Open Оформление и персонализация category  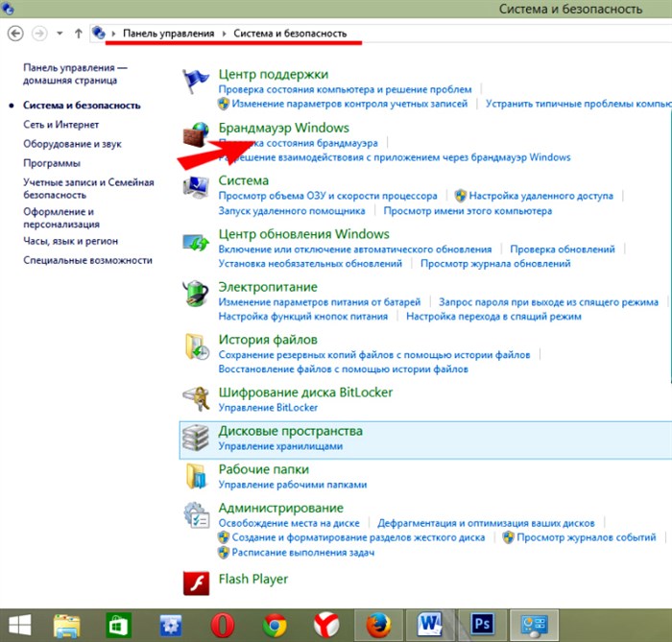pyautogui.click(x=61, y=218)
